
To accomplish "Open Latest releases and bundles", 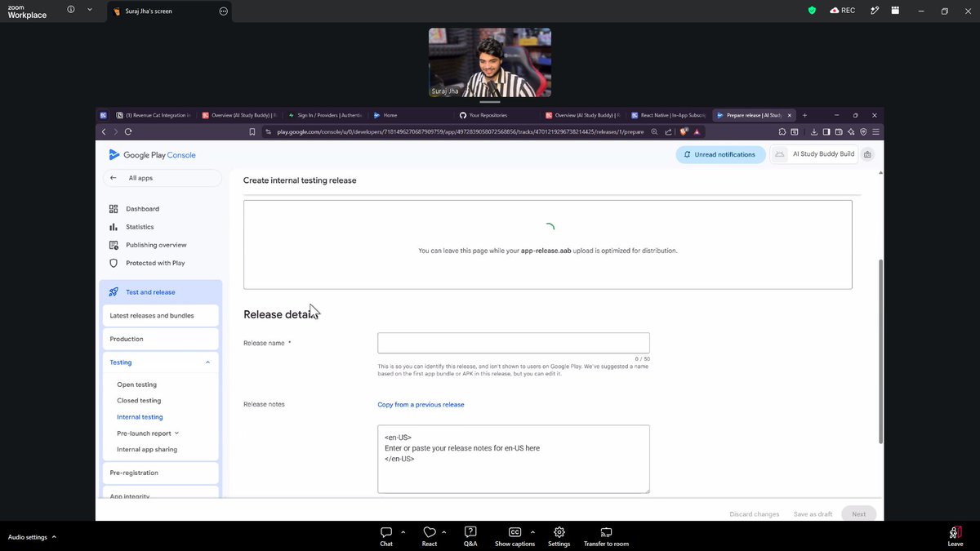I will [x=161, y=315].
